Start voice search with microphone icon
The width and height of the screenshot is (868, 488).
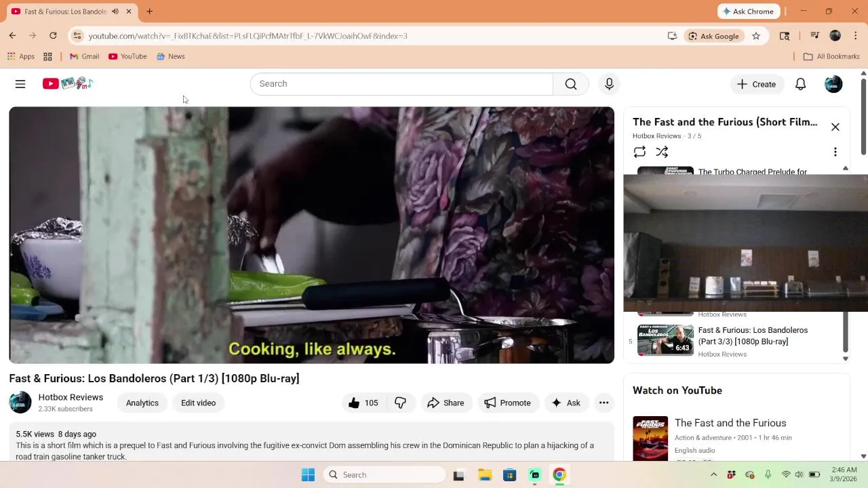(x=609, y=84)
